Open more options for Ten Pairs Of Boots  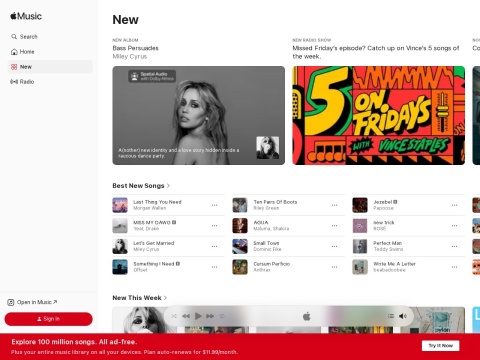[334, 205]
